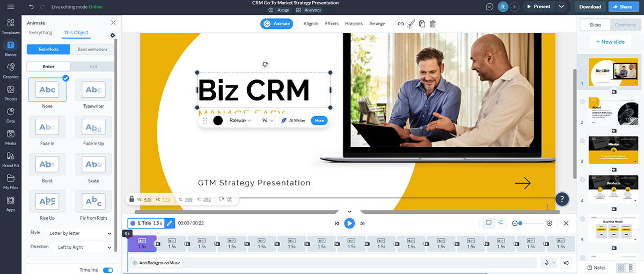The width and height of the screenshot is (644, 274).
Task: Switch to Basic animations option
Action: (92, 49)
